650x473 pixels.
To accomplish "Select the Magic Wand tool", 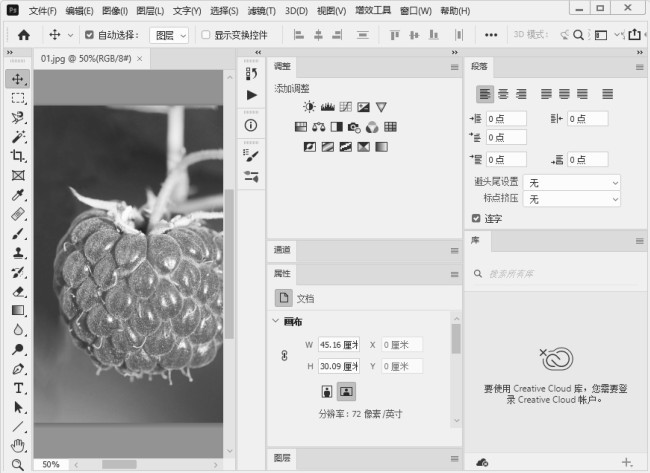I will pyautogui.click(x=17, y=137).
